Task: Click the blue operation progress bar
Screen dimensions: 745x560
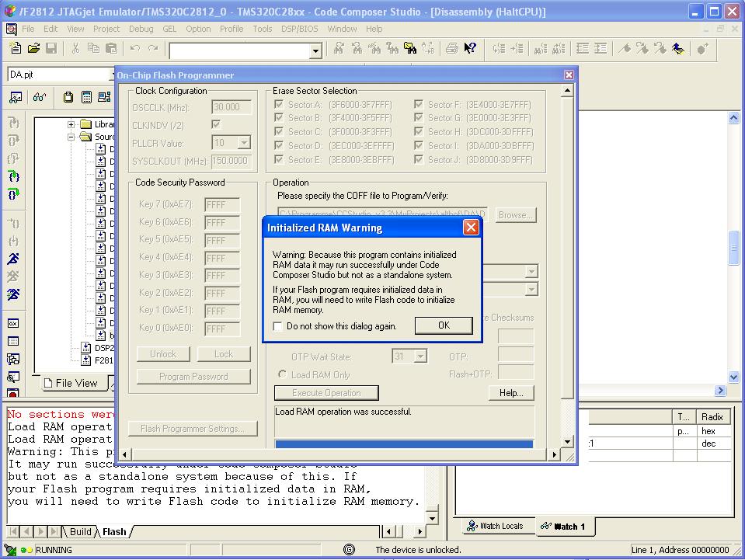Action: pos(404,444)
